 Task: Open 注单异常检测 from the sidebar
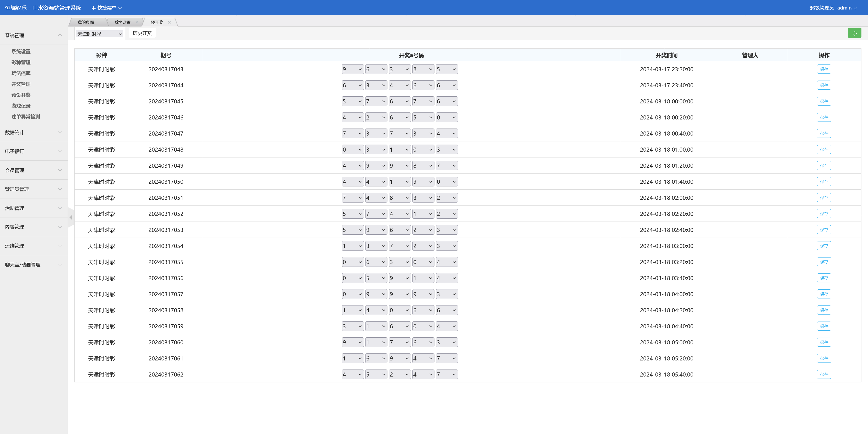click(26, 117)
